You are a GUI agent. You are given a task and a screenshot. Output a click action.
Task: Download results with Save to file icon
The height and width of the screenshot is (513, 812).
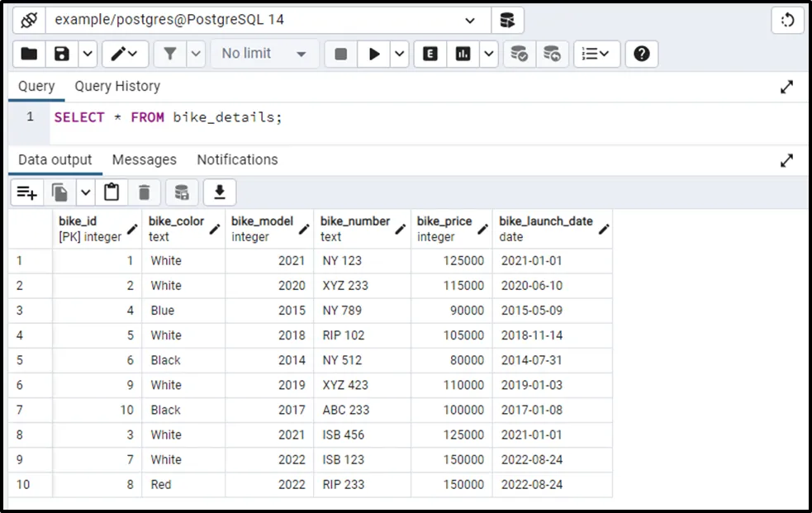coord(220,192)
